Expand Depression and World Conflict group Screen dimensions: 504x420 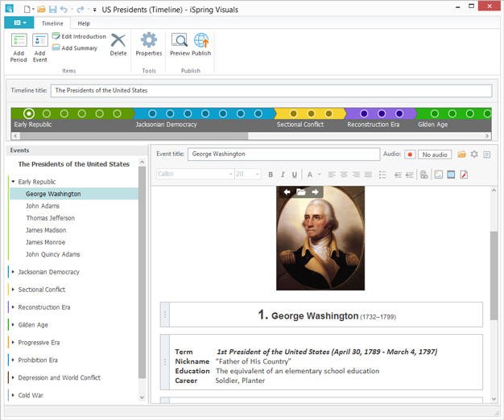click(x=13, y=378)
